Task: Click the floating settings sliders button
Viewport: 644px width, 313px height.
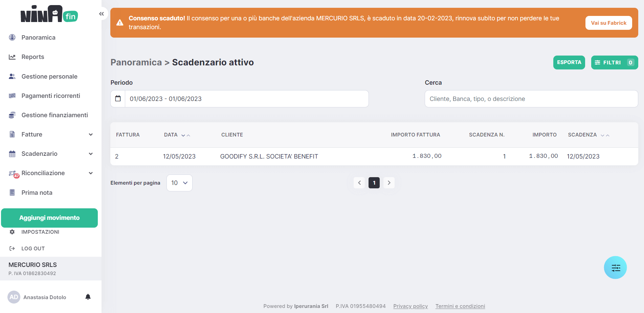Action: click(x=615, y=268)
